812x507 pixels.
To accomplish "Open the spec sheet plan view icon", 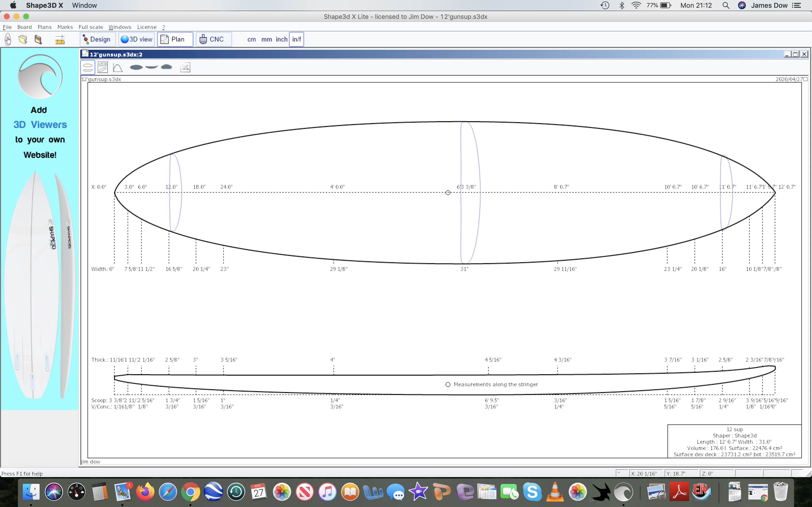I will click(x=103, y=67).
